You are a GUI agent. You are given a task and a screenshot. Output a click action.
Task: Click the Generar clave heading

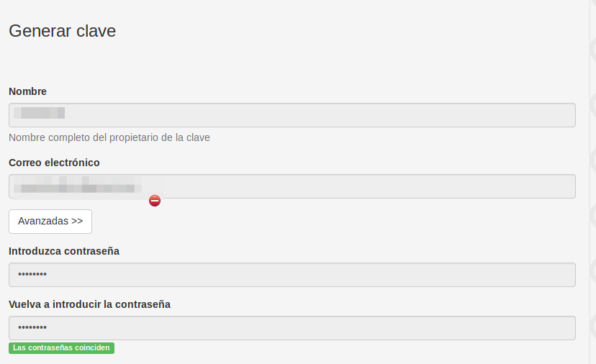[x=63, y=31]
